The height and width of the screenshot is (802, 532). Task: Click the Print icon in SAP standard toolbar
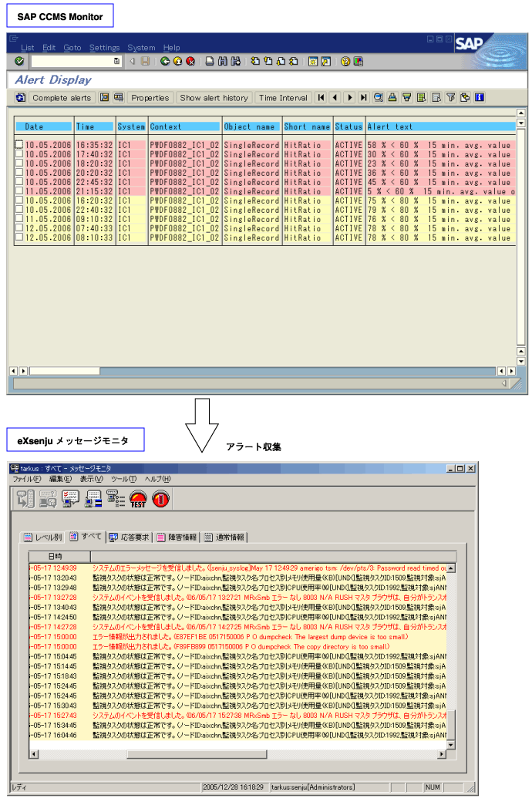(210, 62)
